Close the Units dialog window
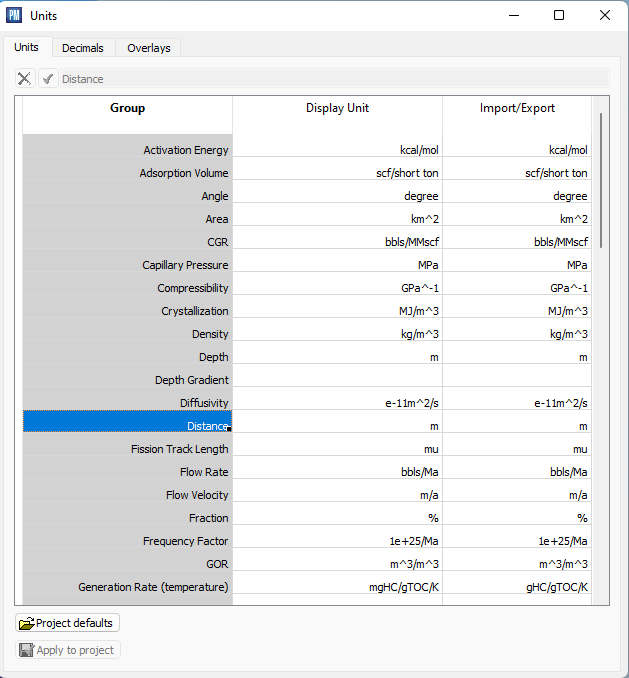 [x=604, y=15]
